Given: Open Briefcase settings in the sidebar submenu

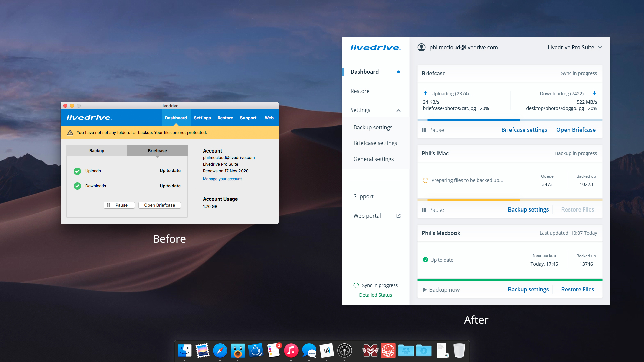Looking at the screenshot, I should click(375, 143).
